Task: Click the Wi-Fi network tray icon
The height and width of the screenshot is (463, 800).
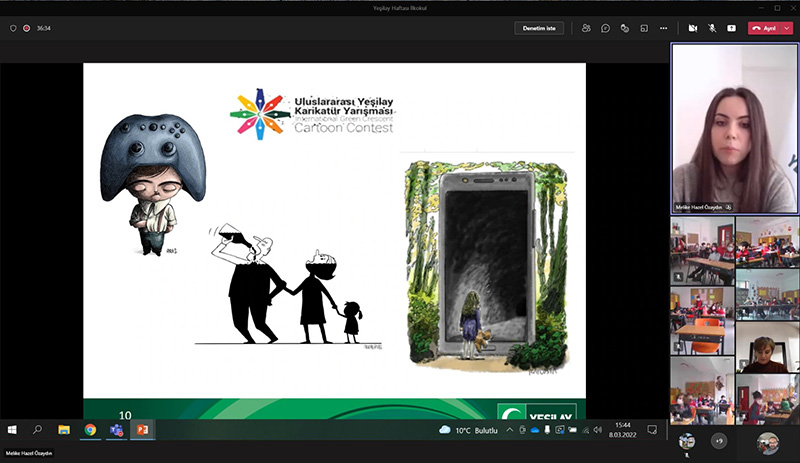Action: coord(586,430)
